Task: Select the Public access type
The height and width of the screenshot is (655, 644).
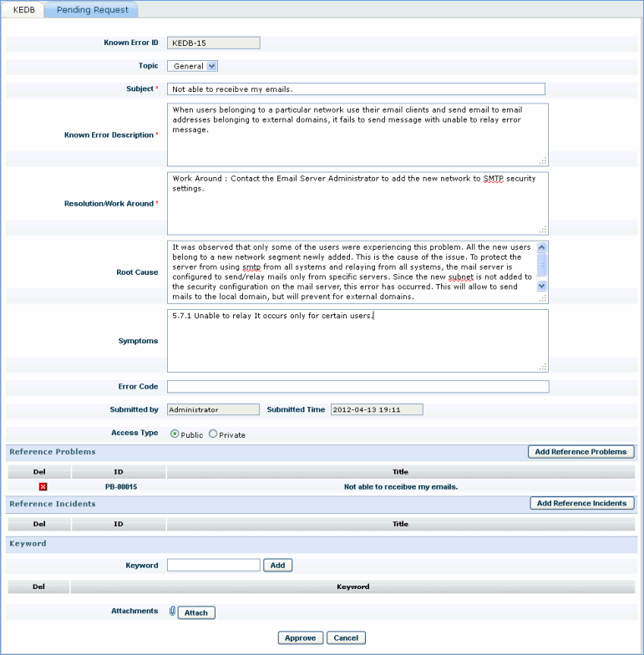Action: tap(175, 434)
